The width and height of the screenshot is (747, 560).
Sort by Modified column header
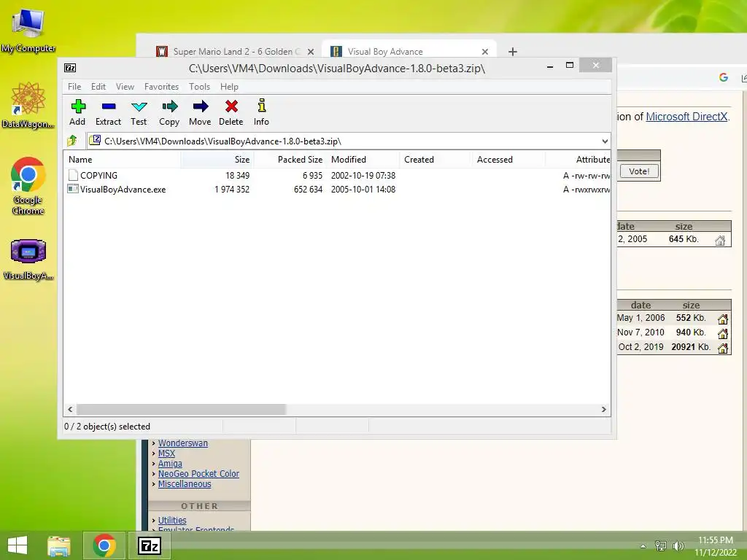click(363, 160)
